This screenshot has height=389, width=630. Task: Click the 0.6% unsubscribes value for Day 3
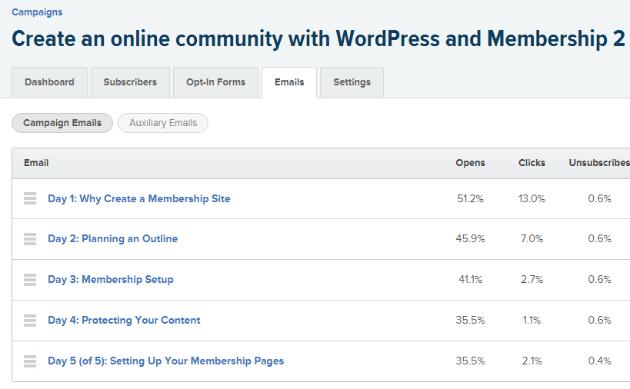click(x=599, y=279)
